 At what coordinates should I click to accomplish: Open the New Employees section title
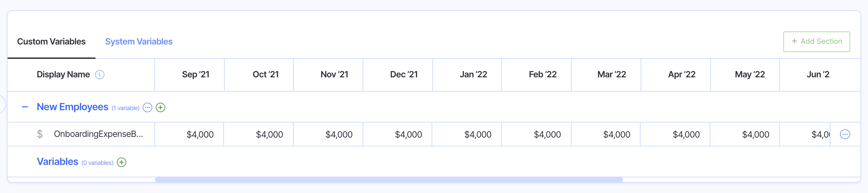[x=72, y=107]
